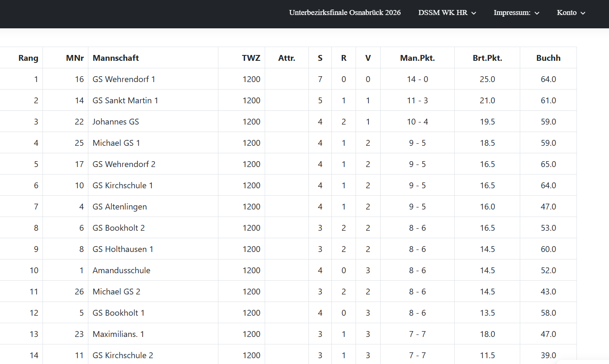Click the Rang column header
The width and height of the screenshot is (609, 364).
pyautogui.click(x=28, y=58)
